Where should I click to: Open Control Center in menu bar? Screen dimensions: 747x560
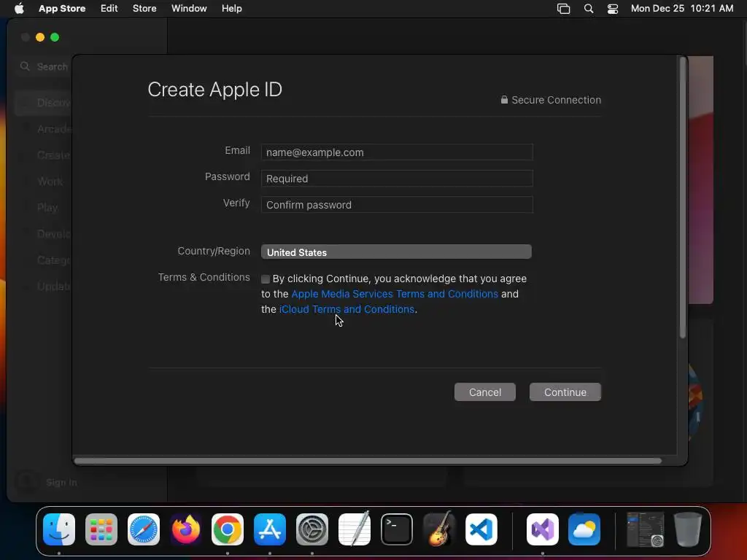[x=613, y=9]
